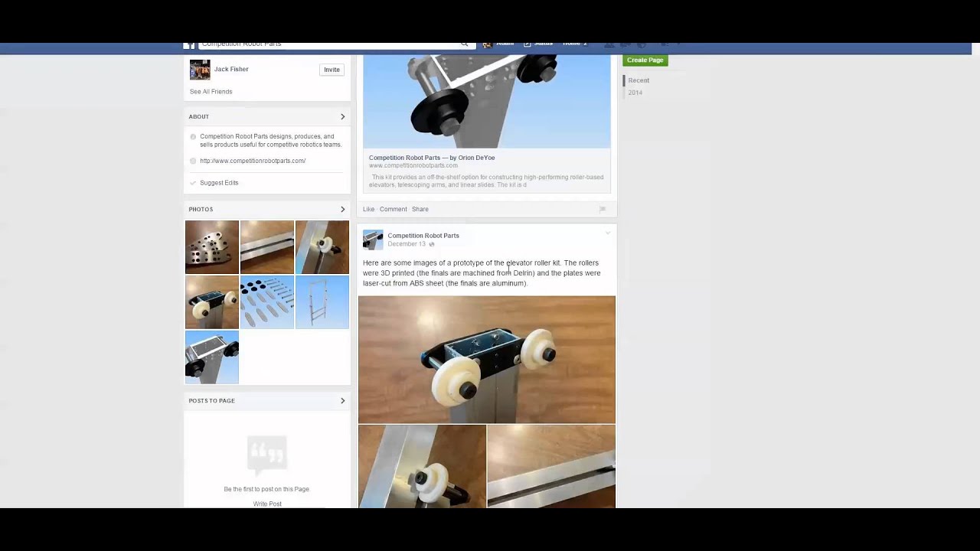Open the elevator frame rendering thumbnail
Viewport: 980px width, 551px height.
(322, 302)
